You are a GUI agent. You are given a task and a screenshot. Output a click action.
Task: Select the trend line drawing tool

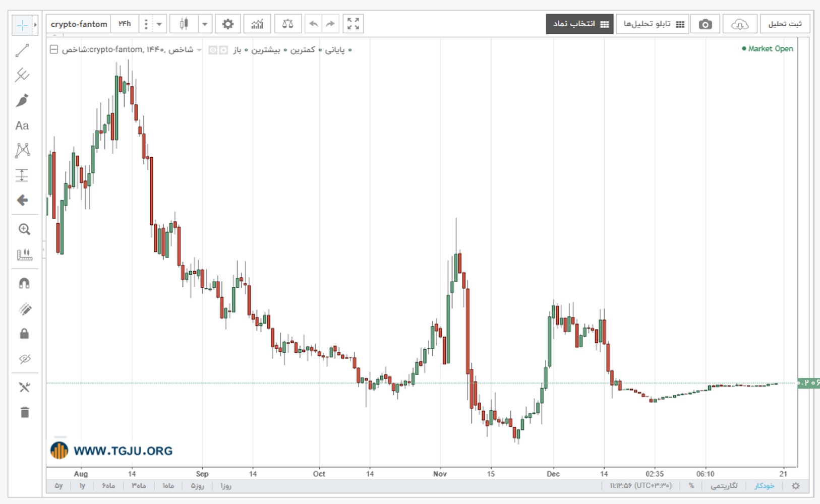click(x=22, y=50)
